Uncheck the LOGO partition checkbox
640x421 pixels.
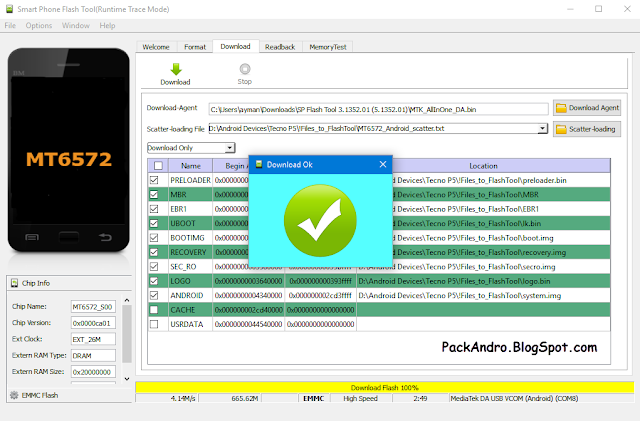154,281
